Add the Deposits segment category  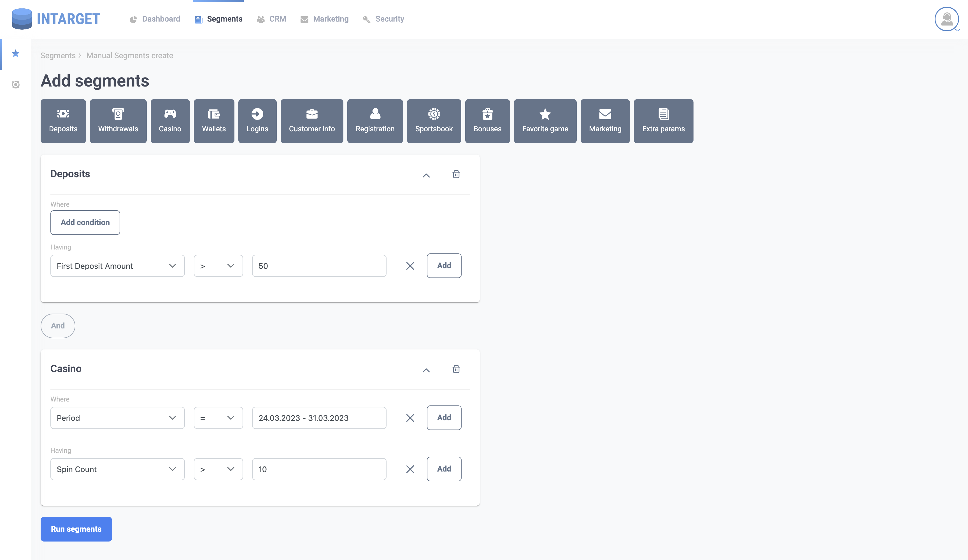tap(63, 121)
